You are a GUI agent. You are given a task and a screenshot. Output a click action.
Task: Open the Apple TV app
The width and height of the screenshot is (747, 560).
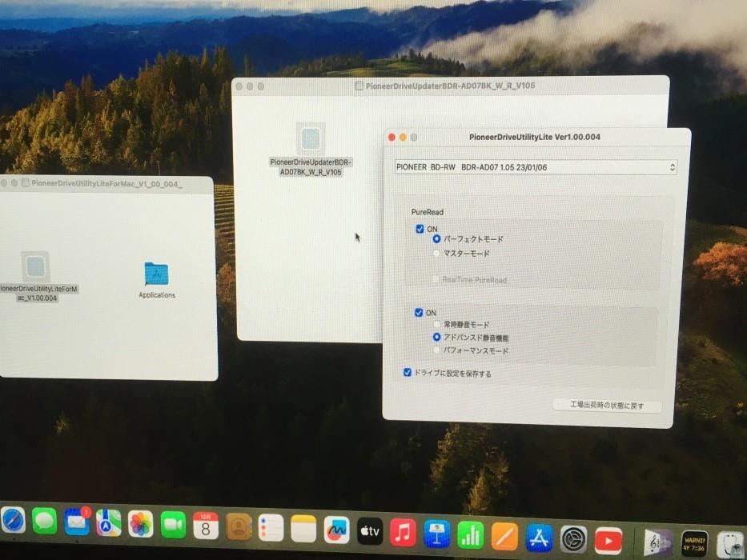370,530
